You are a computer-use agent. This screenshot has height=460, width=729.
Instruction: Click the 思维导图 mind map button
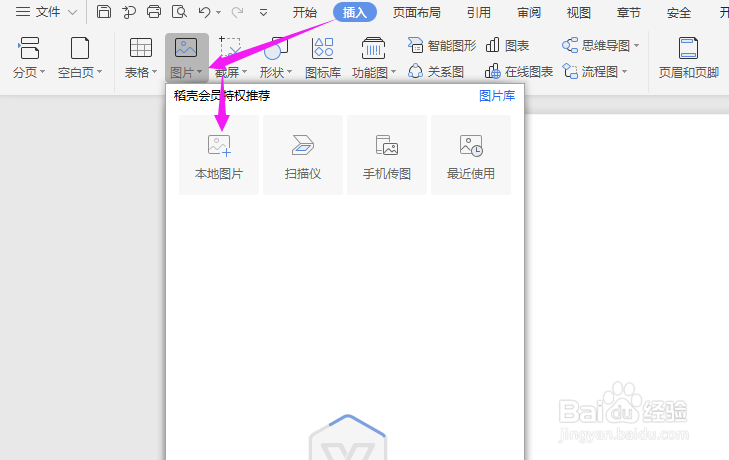596,46
